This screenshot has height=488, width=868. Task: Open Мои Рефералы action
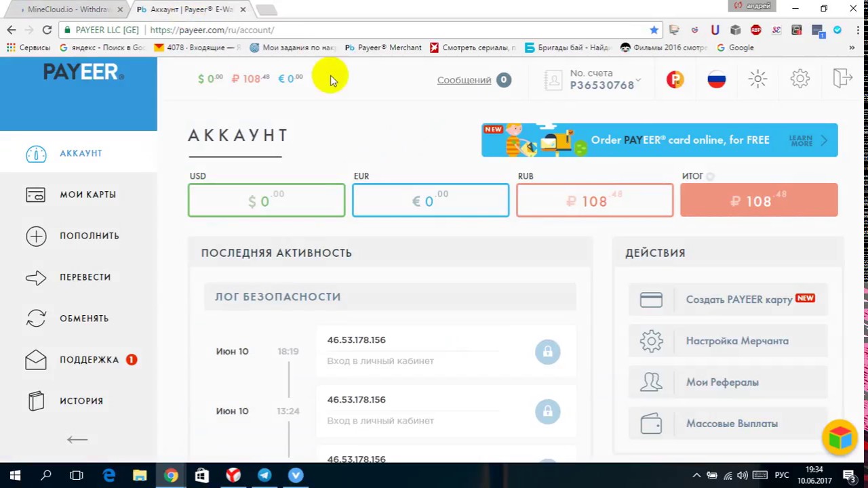pyautogui.click(x=728, y=382)
